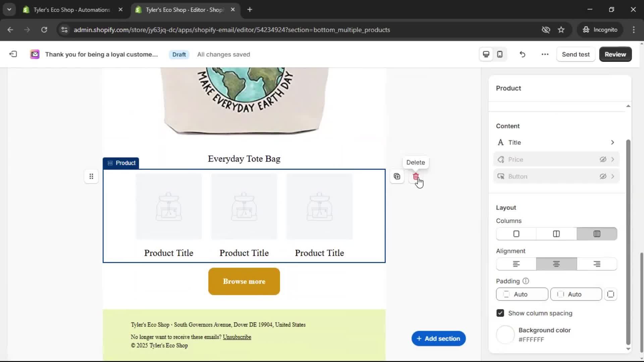Undo the last change
644x362 pixels.
tap(522, 54)
